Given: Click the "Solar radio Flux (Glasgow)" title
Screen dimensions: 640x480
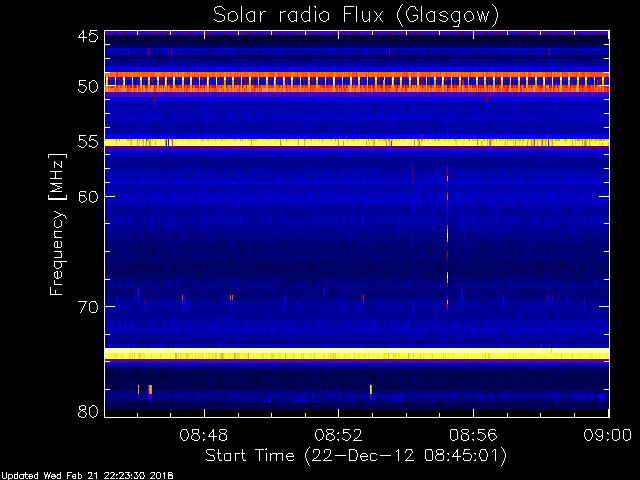Looking at the screenshot, I should point(356,16).
